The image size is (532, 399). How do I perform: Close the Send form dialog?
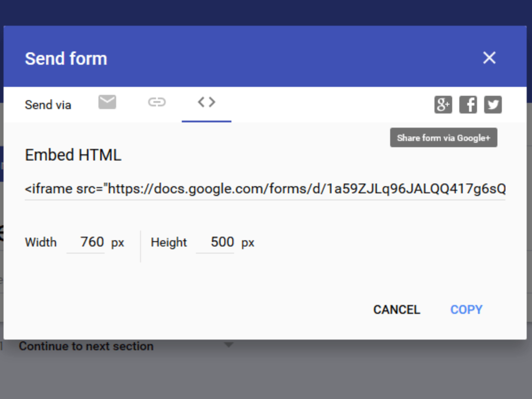[489, 58]
